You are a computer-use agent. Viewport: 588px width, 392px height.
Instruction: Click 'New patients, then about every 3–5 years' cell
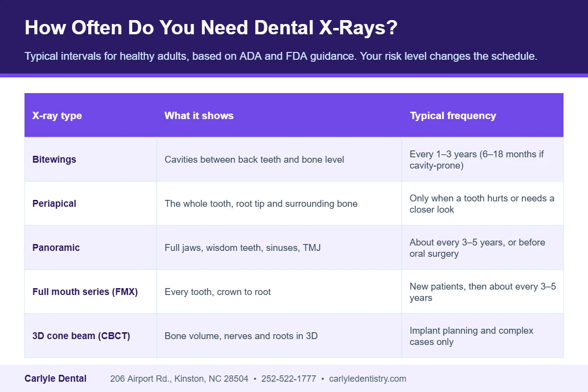(483, 292)
